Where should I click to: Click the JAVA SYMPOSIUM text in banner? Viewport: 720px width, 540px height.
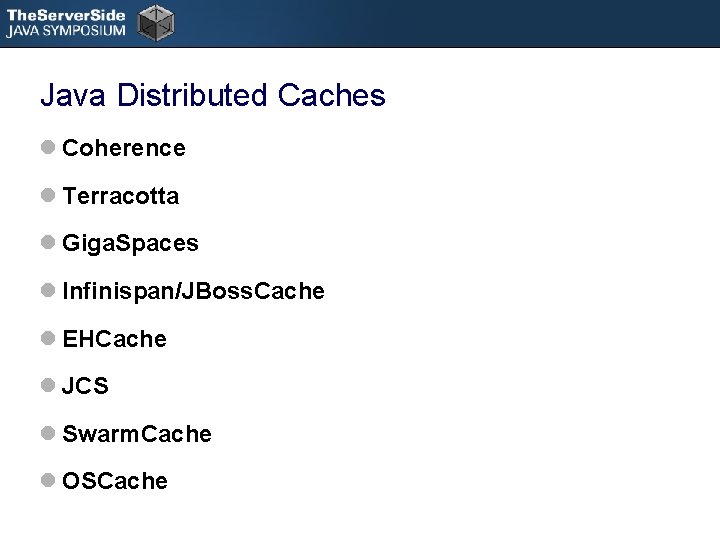[66, 31]
